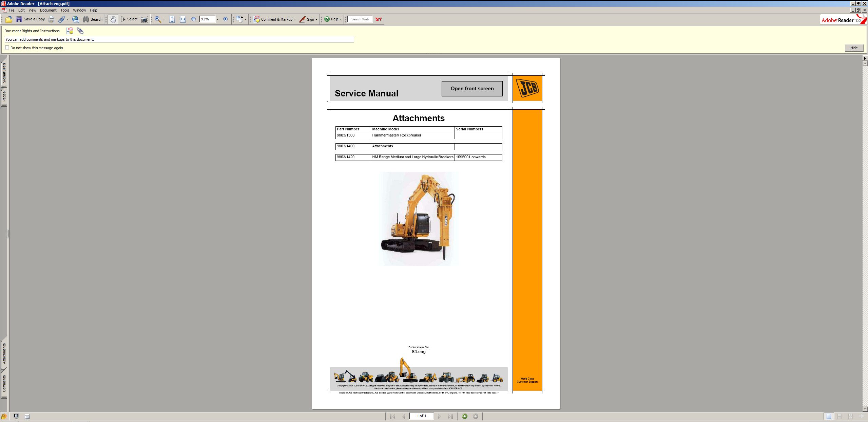Check 'Do not show this message again'

(x=7, y=48)
